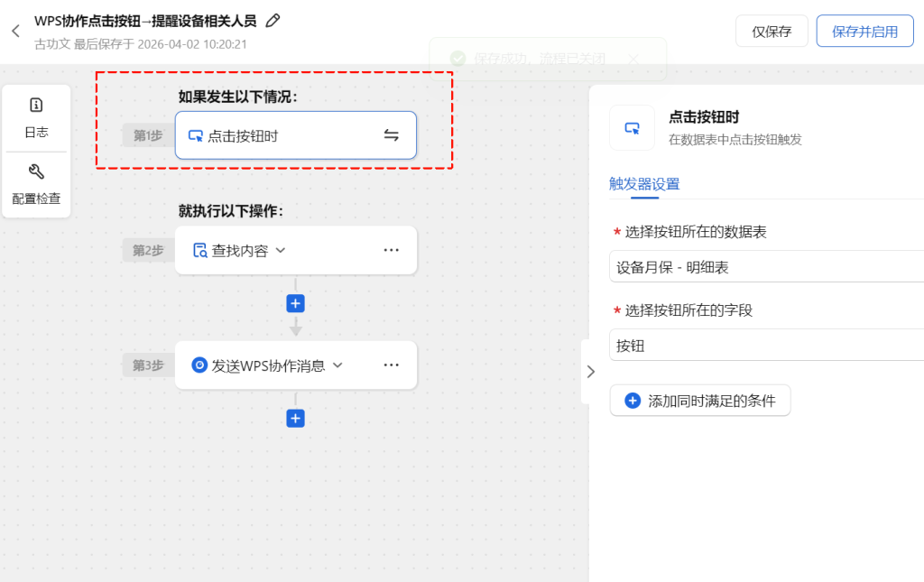Click the 第1步 step label

tap(148, 135)
